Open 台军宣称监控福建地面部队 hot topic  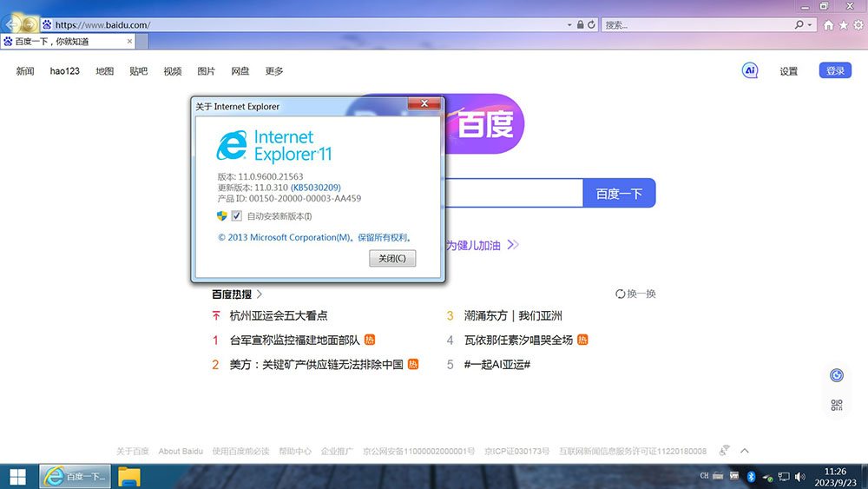294,340
